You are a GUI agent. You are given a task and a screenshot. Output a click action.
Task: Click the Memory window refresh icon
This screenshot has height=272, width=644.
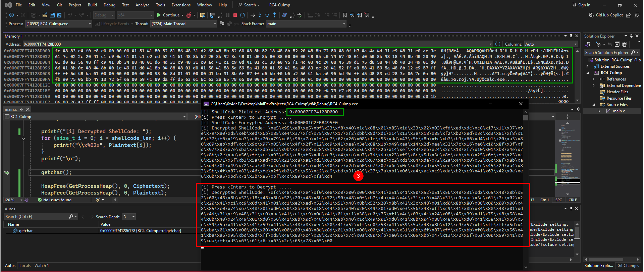coord(498,44)
